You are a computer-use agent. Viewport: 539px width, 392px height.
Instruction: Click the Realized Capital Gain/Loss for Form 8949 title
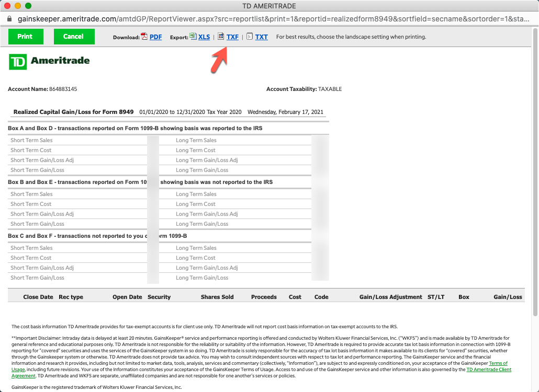[74, 112]
